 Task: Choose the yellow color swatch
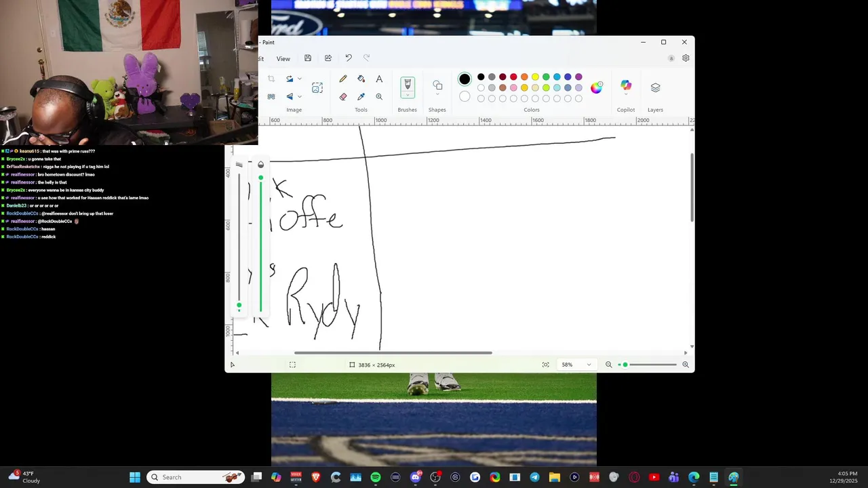535,77
